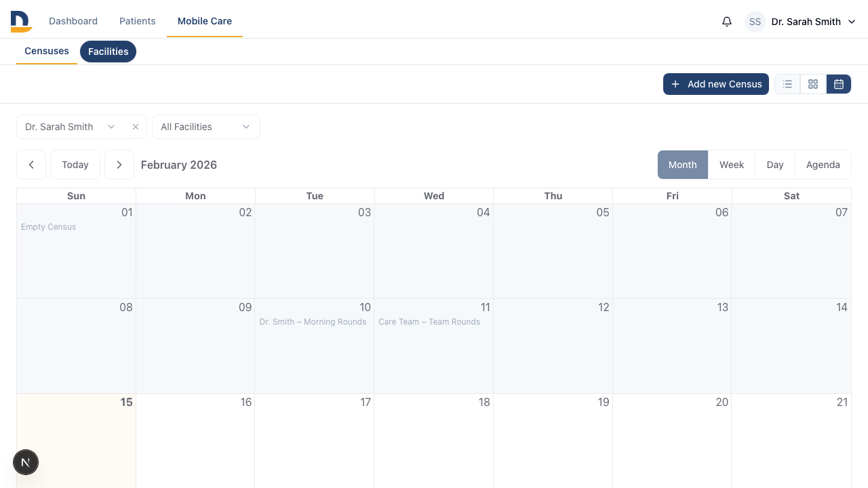Viewport: 868px width, 488px height.
Task: Select date 03 in the calendar
Action: (x=365, y=212)
